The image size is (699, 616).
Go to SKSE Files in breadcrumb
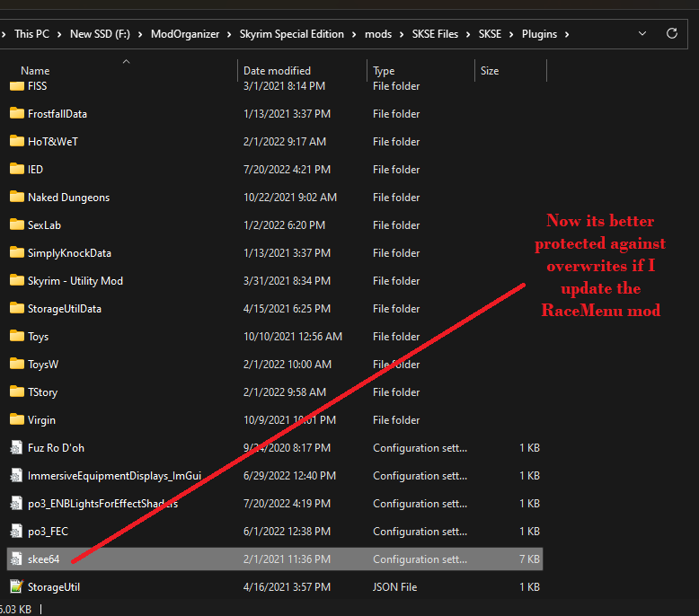tap(435, 34)
